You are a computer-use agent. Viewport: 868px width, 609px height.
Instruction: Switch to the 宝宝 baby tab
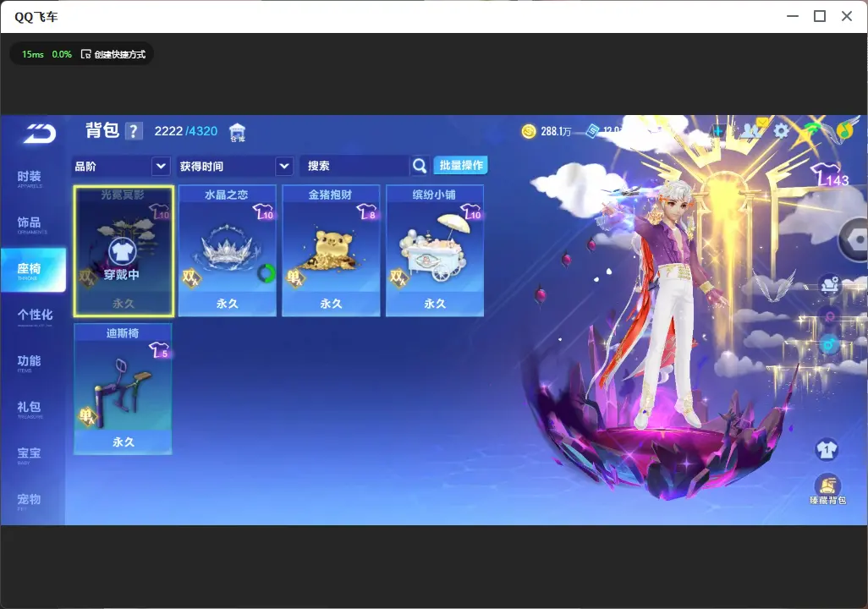tap(30, 454)
